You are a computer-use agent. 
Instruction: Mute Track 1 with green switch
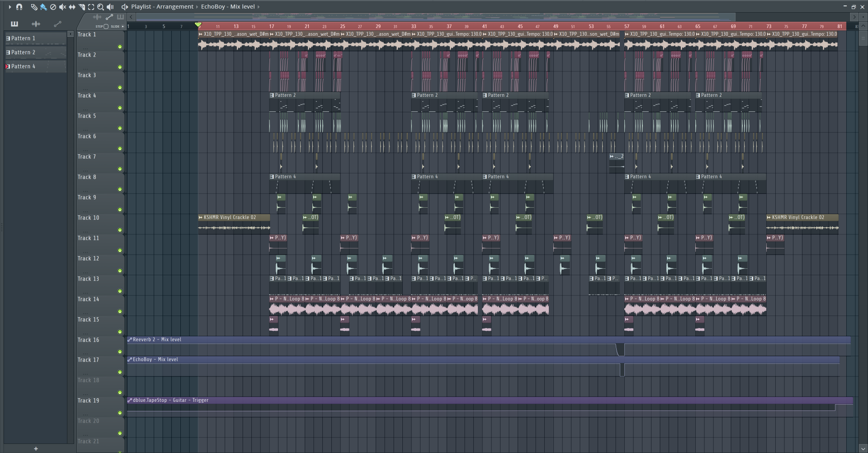coord(120,47)
